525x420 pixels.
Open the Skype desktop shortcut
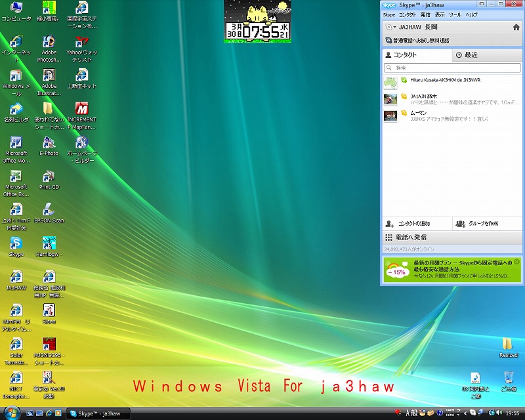click(x=16, y=247)
